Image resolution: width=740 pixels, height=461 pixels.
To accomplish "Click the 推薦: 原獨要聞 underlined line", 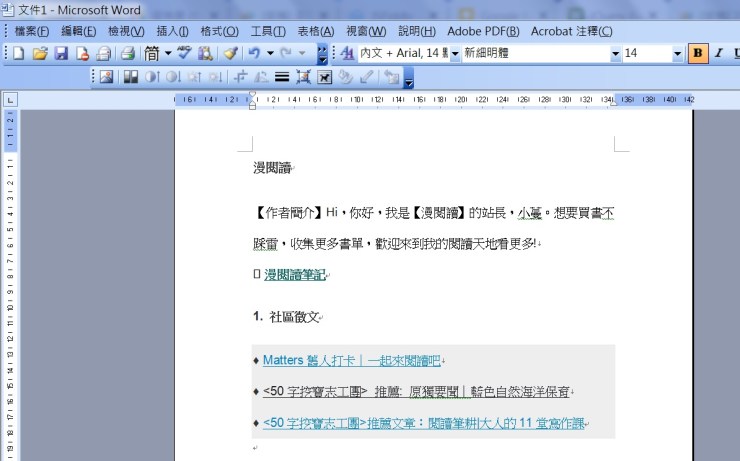I will [416, 392].
